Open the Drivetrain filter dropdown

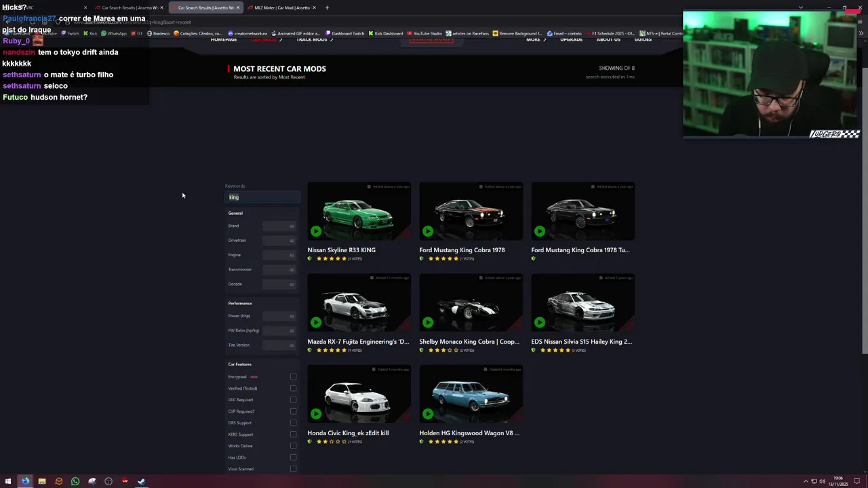tap(279, 241)
